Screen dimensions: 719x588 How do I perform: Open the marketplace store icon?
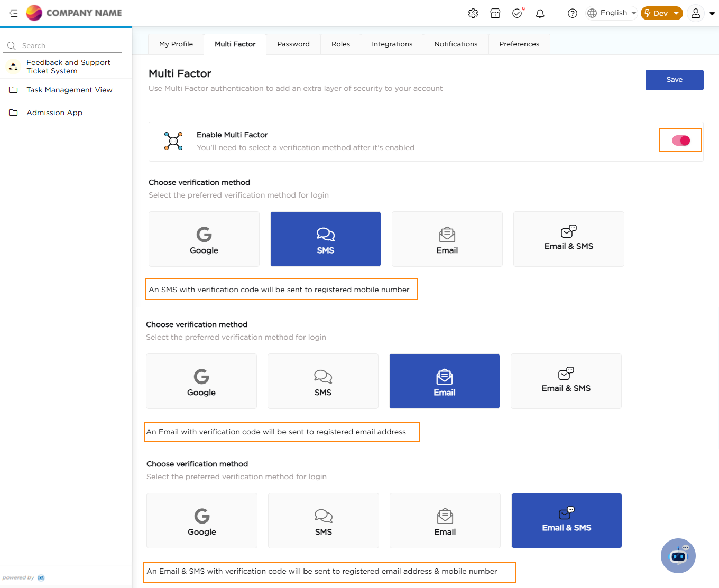pos(495,13)
